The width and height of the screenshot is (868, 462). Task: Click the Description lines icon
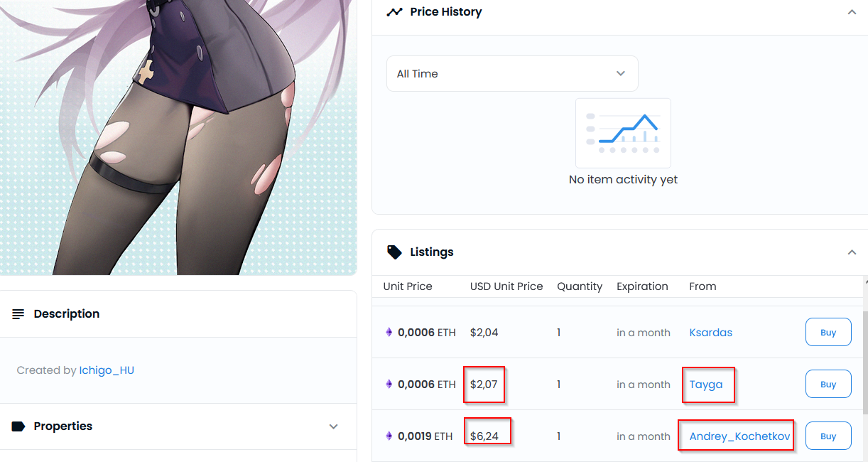(18, 314)
